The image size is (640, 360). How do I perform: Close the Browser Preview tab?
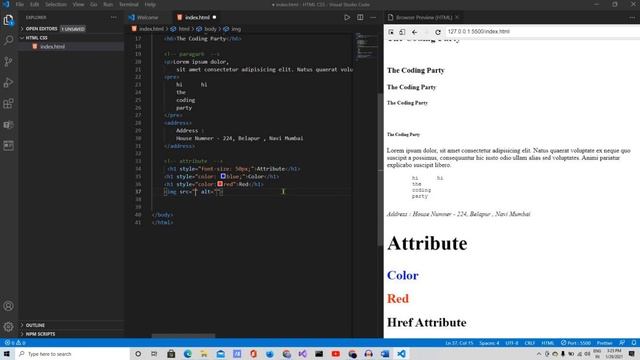coord(457,18)
